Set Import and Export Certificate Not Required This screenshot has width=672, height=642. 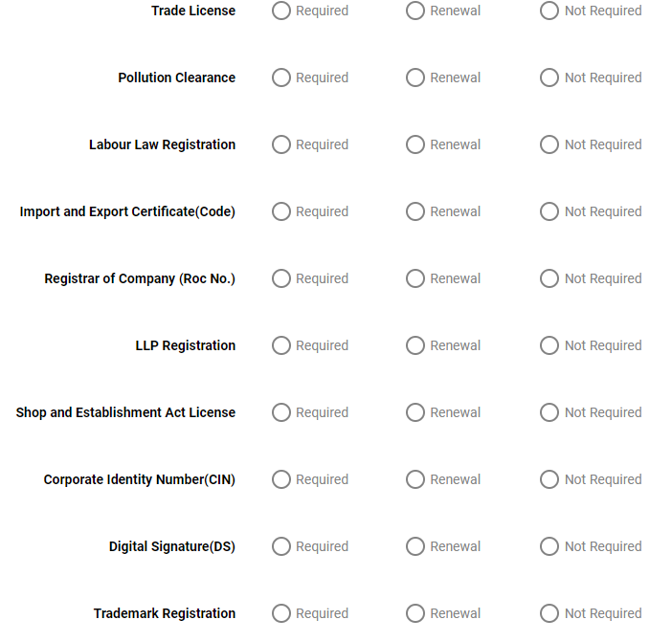549,211
